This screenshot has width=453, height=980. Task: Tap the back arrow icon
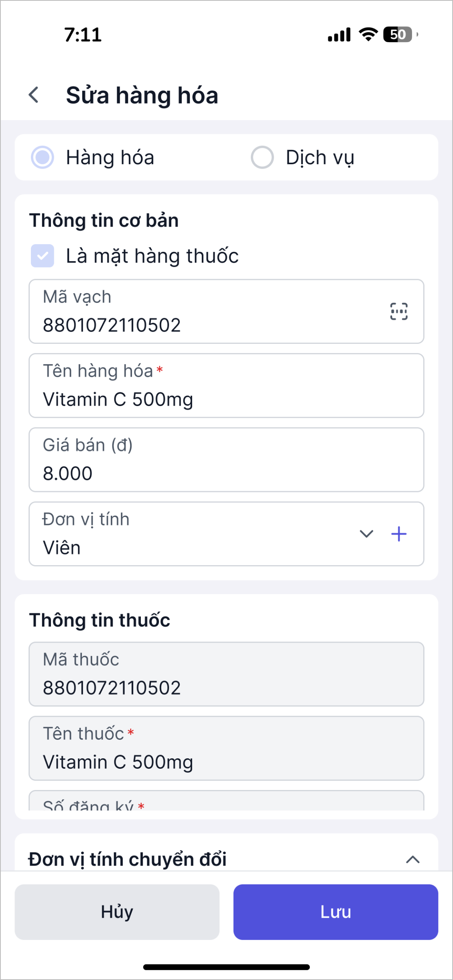pyautogui.click(x=34, y=95)
